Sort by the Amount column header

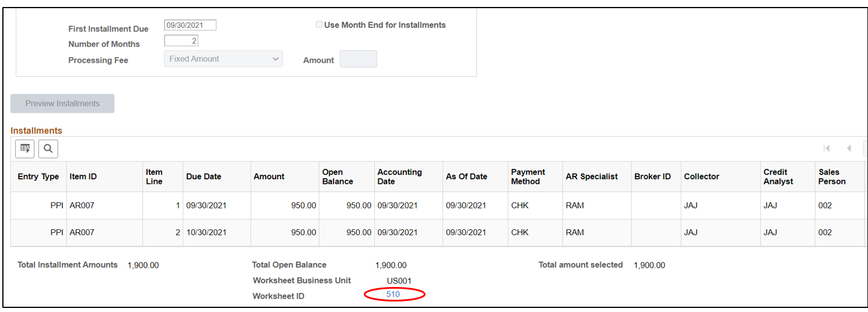pyautogui.click(x=269, y=176)
